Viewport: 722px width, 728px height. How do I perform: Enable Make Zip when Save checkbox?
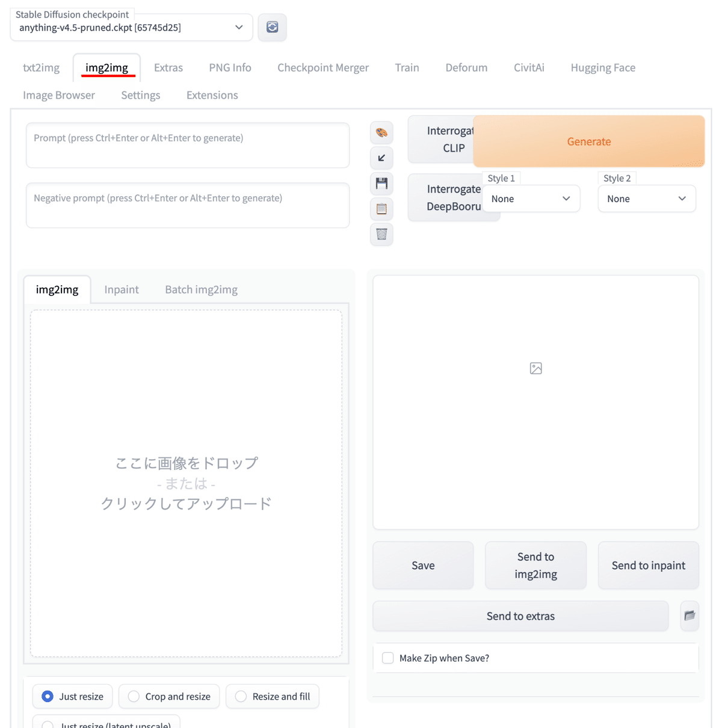point(388,658)
